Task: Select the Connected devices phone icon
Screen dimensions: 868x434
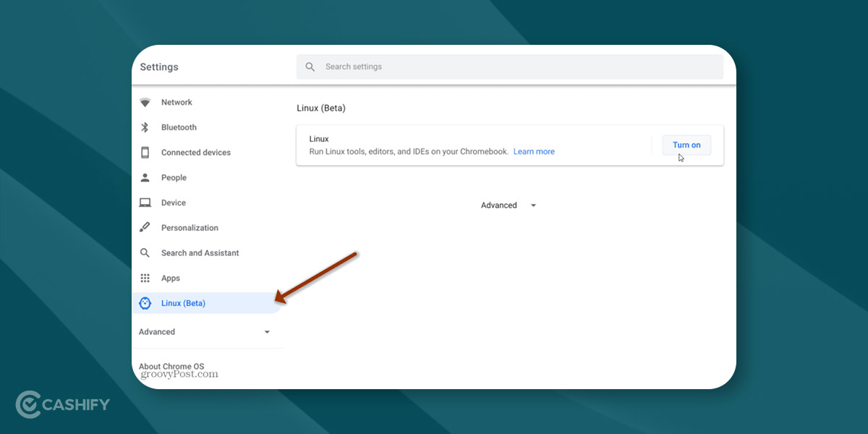Action: (145, 153)
